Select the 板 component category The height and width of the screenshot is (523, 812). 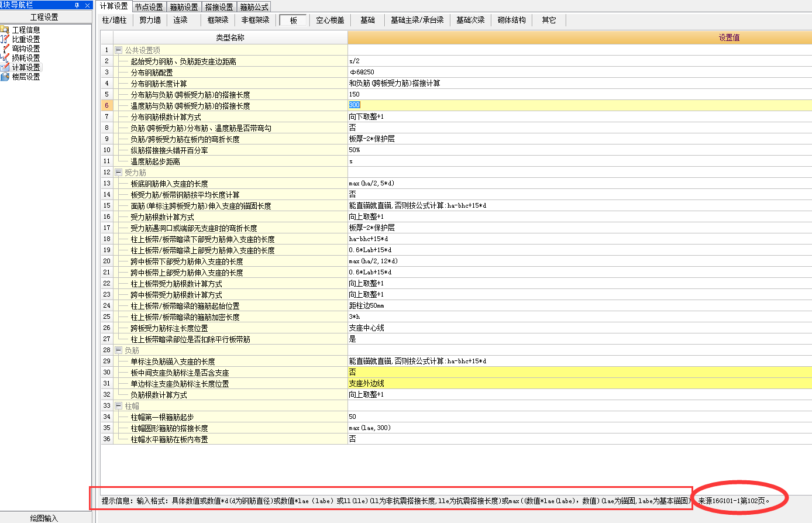click(x=293, y=20)
